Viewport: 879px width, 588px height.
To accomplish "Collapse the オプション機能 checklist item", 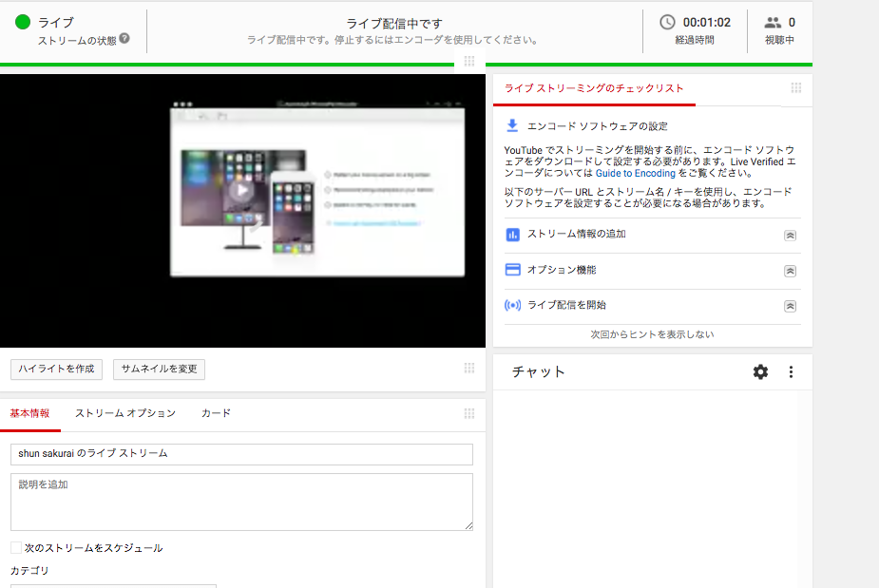I will click(x=791, y=269).
